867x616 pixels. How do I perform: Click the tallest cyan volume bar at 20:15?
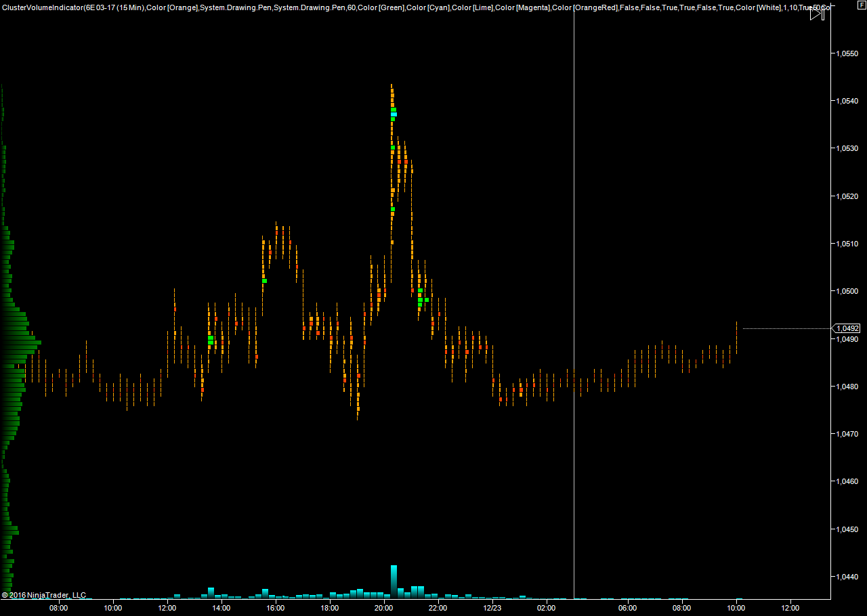(394, 582)
